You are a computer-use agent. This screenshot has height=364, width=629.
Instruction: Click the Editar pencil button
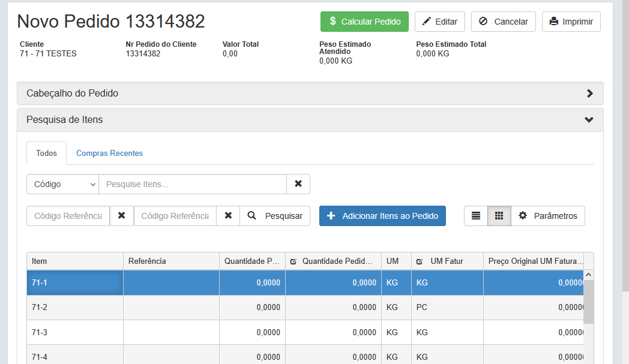(x=440, y=22)
